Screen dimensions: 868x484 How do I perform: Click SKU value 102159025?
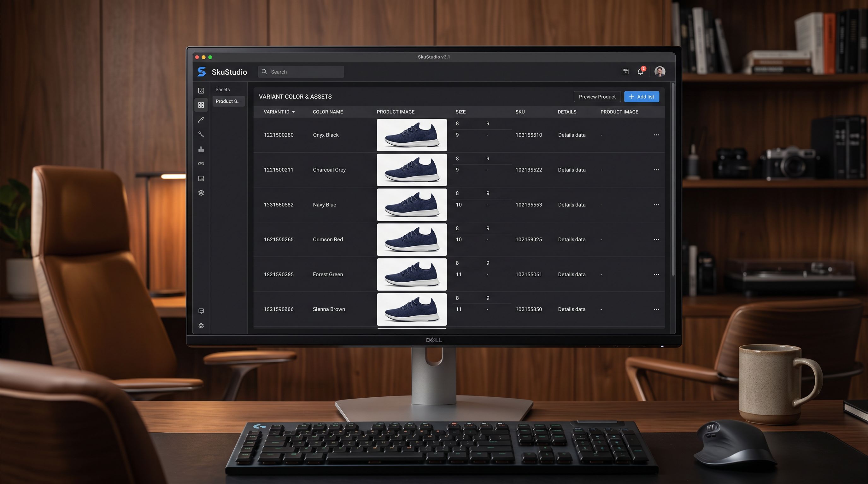(x=529, y=239)
